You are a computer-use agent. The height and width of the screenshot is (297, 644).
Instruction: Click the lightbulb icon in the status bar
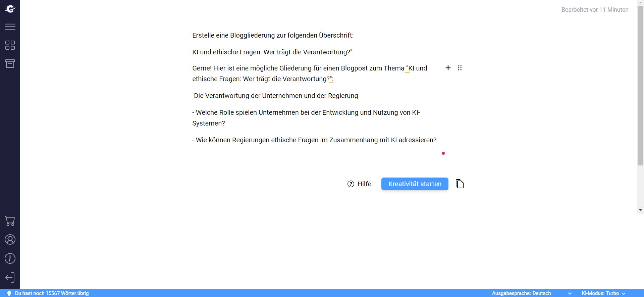coord(9,293)
